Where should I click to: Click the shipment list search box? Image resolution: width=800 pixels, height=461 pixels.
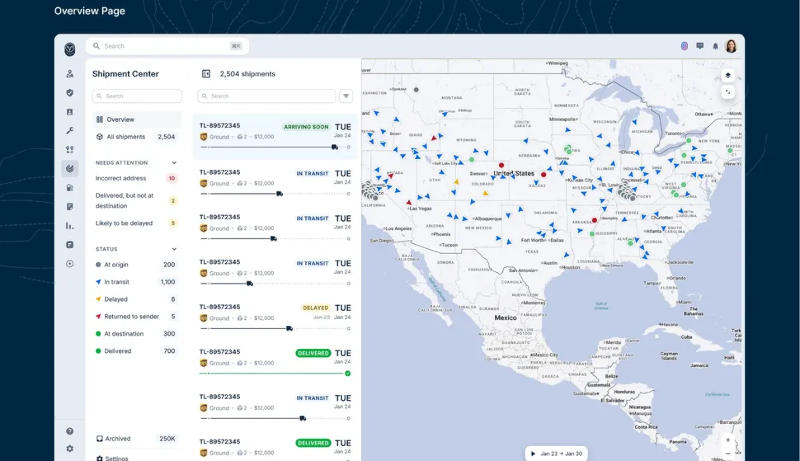[267, 96]
